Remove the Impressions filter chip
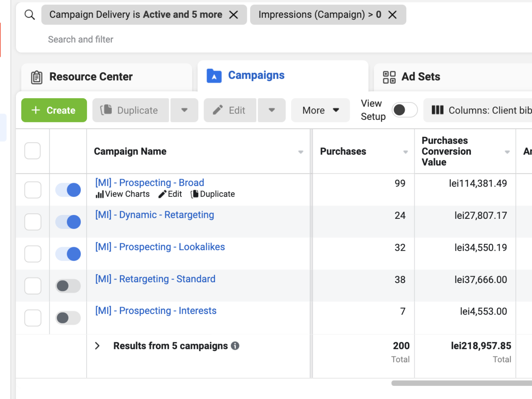Viewport: 532px width, 399px height. tap(392, 15)
